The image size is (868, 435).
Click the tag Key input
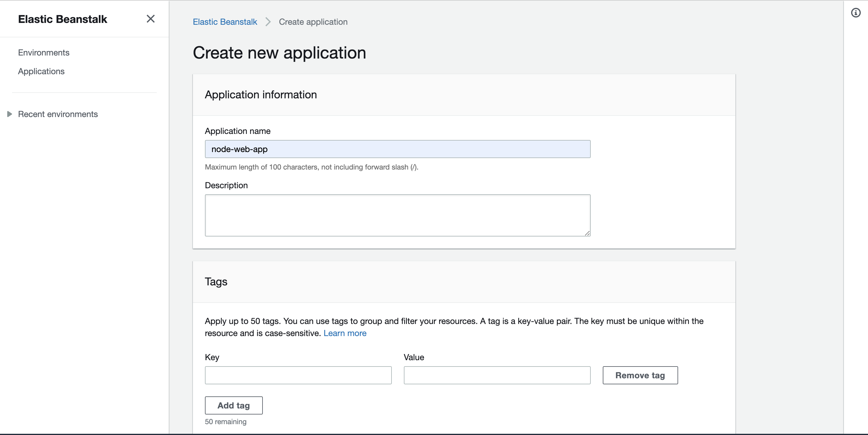coord(298,375)
